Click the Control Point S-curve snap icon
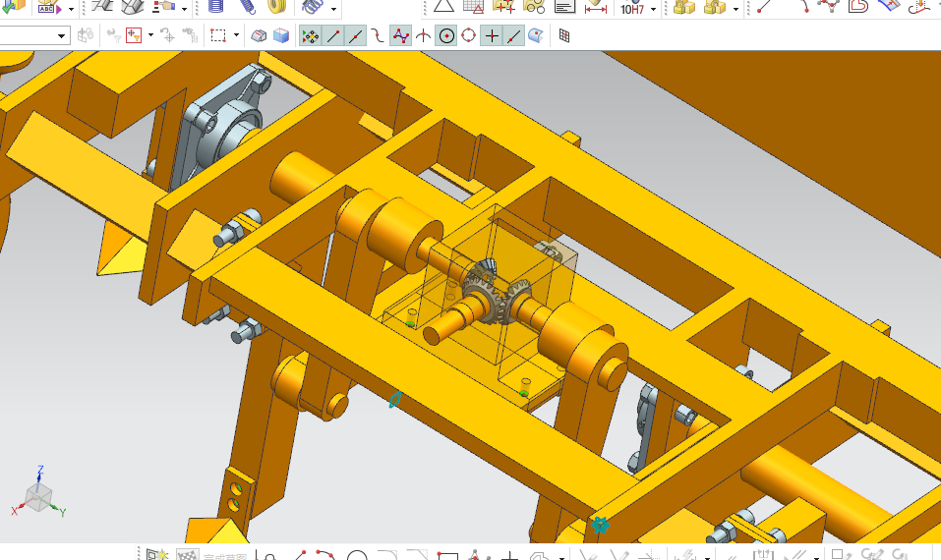Screen dimensions: 941x560 coord(378,36)
